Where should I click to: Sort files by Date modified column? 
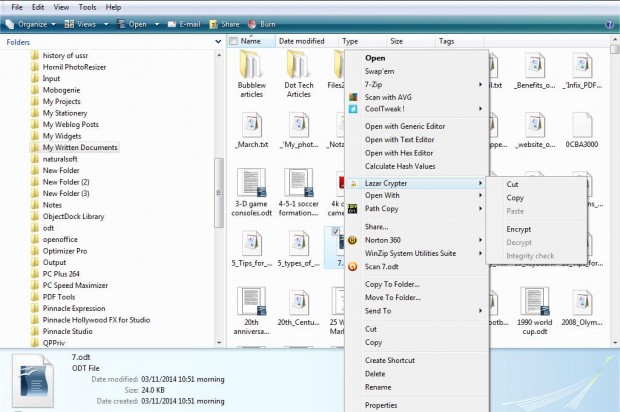click(301, 42)
